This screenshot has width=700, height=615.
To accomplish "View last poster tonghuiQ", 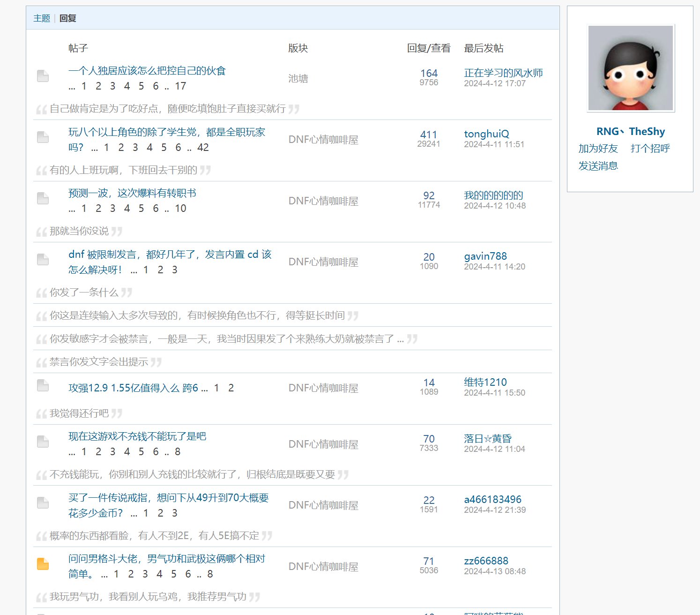I will coord(486,134).
